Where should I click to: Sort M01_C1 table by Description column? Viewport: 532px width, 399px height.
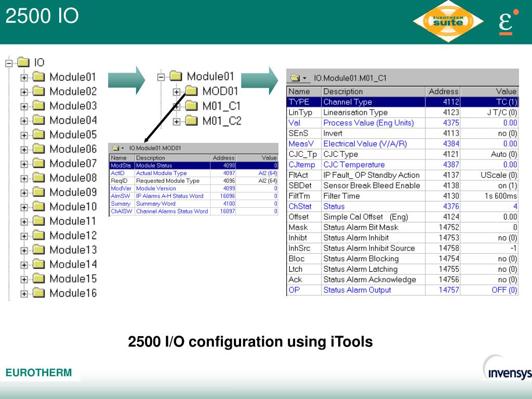click(x=373, y=91)
